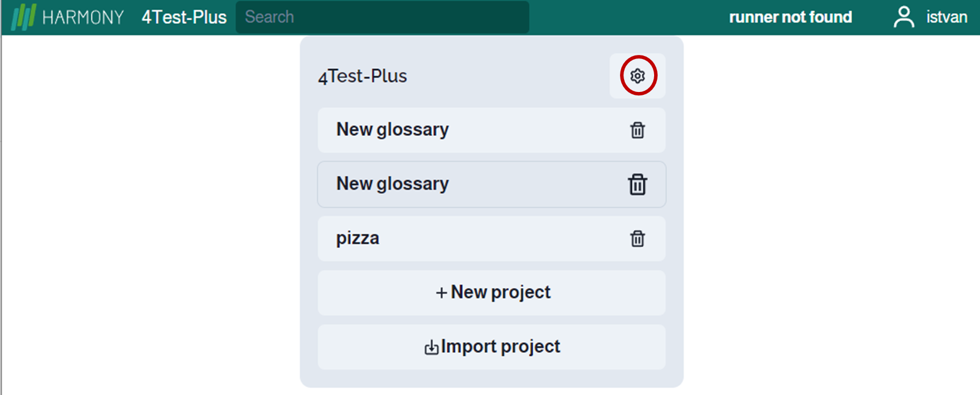The height and width of the screenshot is (395, 980).
Task: Click the HARMONY wordmark text
Action: pos(83,17)
